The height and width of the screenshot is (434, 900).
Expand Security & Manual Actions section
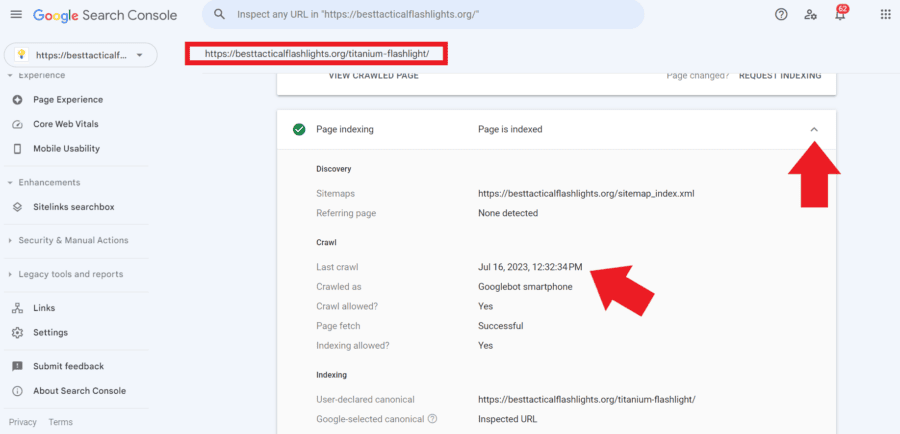pos(68,241)
